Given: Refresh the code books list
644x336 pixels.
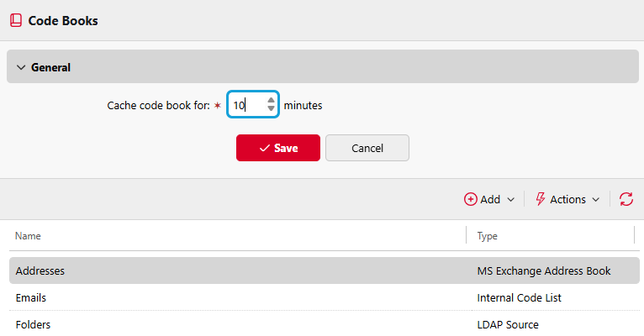Looking at the screenshot, I should [626, 199].
